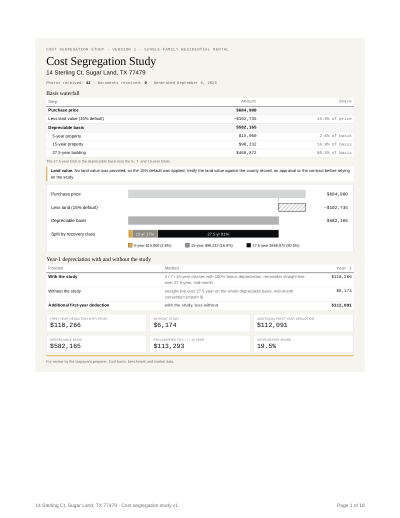Image resolution: width=400 pixels, height=518 pixels.
Task: Click the 'Step' column header
Action: 53,101
